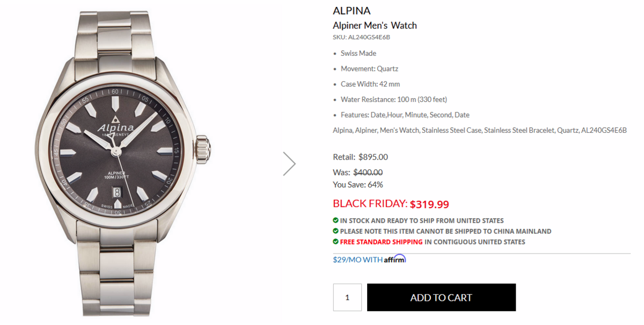Screen dimensions: 644x325
Task: Click the Alpiner Men's Watch title
Action: (x=375, y=25)
